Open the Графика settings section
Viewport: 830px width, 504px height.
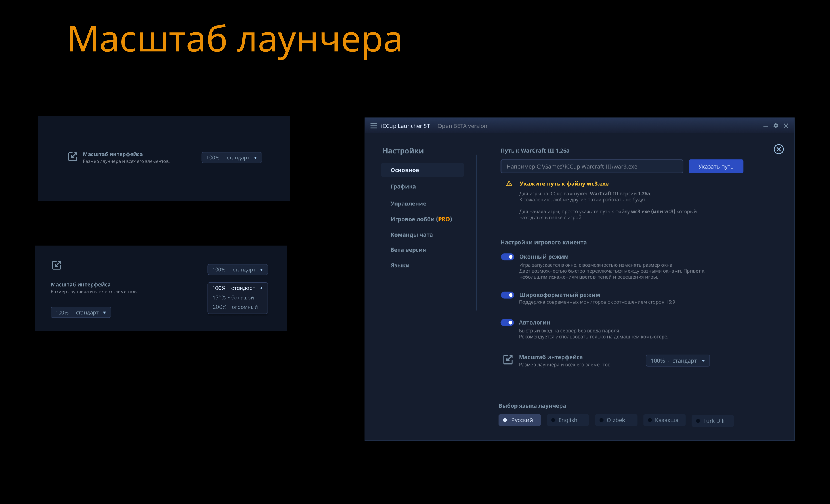coord(403,187)
